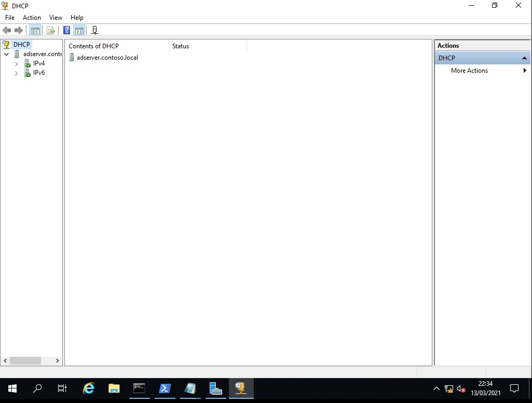
Task: Open Help via the question mark icon
Action: point(66,31)
